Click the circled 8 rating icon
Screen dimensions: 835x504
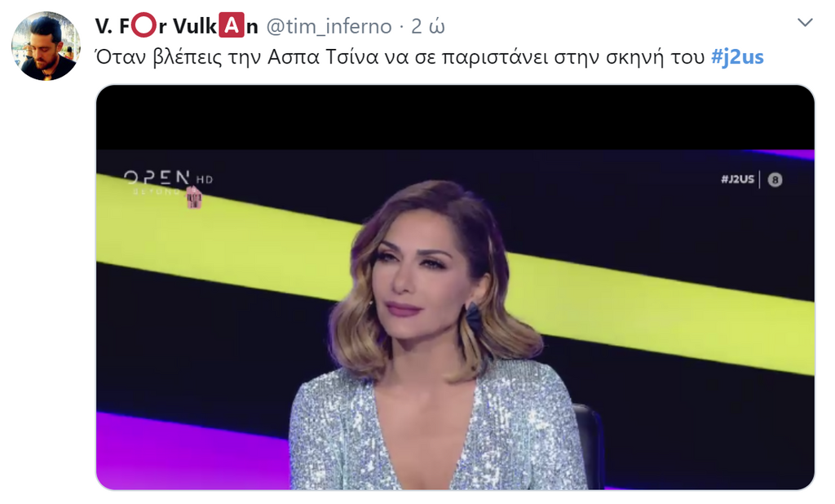point(775,180)
